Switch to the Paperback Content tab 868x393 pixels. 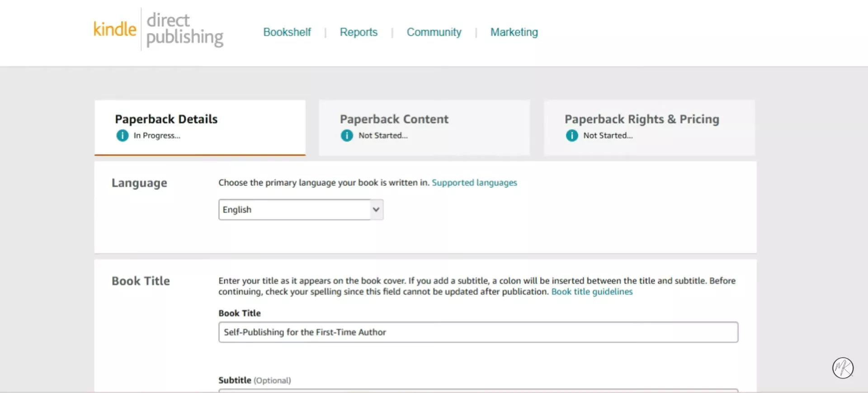(x=424, y=128)
